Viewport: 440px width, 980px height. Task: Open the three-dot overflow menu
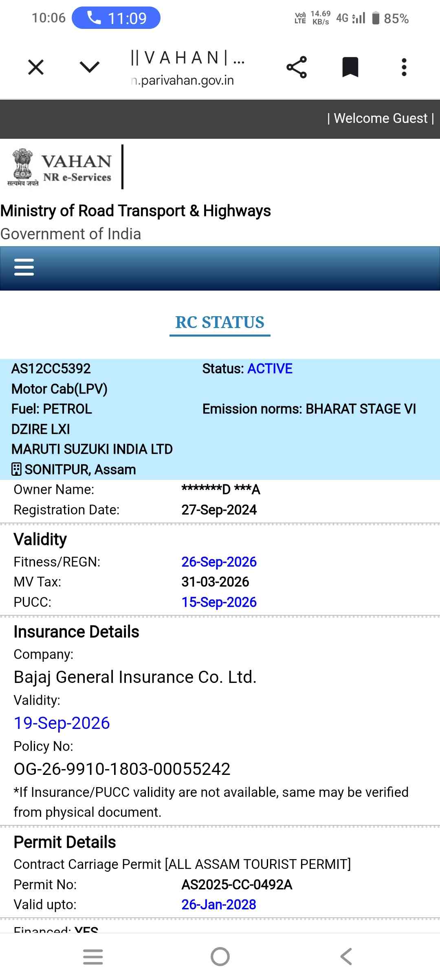coord(404,67)
